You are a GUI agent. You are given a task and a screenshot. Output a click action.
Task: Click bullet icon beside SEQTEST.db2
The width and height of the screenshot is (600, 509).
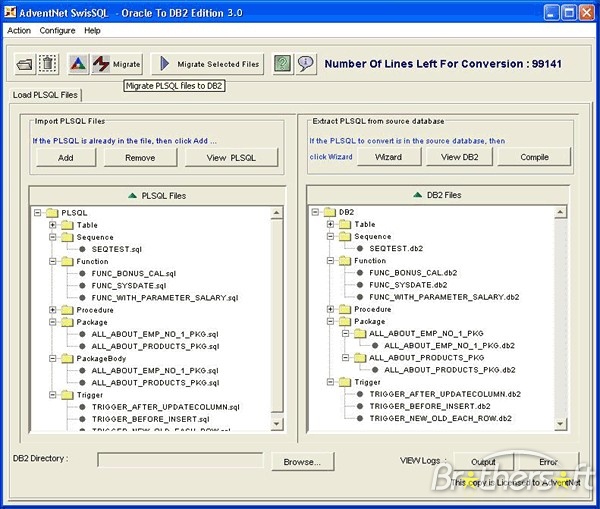click(360, 248)
